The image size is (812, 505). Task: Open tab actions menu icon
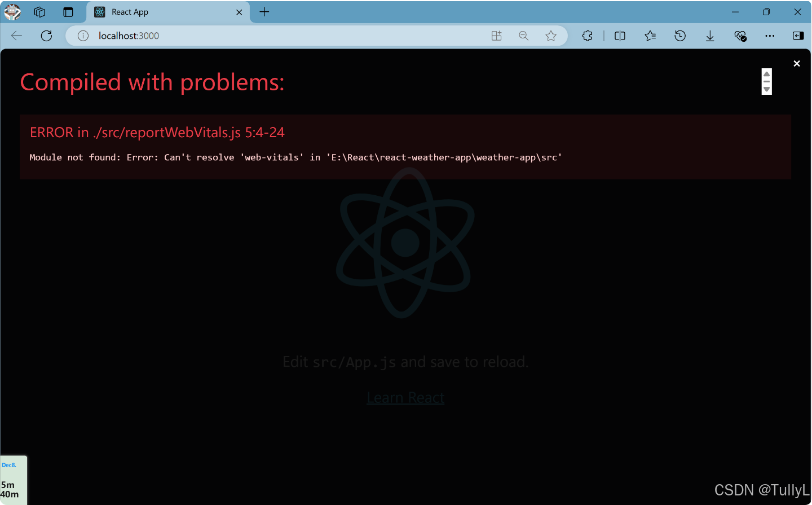coord(68,12)
